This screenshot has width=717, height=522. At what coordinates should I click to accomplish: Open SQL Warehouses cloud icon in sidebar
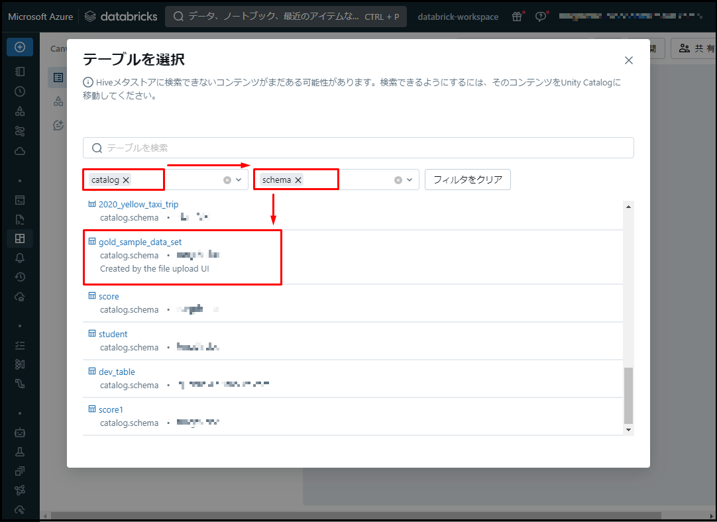(x=20, y=297)
